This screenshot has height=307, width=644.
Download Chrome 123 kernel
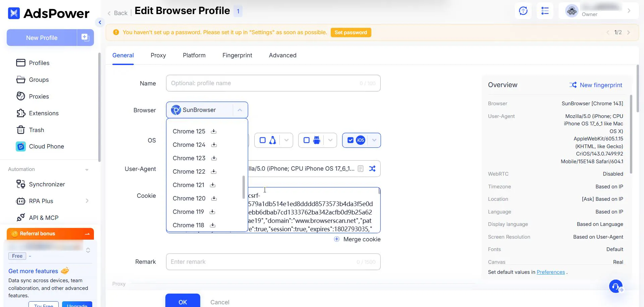point(214,158)
